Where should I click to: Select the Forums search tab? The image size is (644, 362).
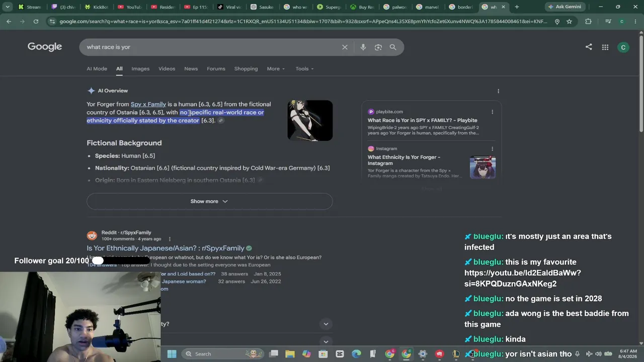(x=216, y=69)
